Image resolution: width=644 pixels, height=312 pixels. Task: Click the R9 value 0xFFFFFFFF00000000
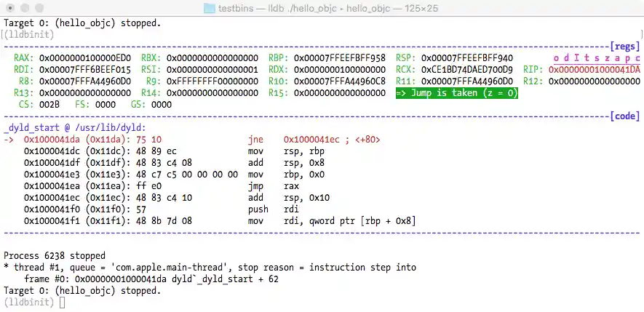coord(212,81)
